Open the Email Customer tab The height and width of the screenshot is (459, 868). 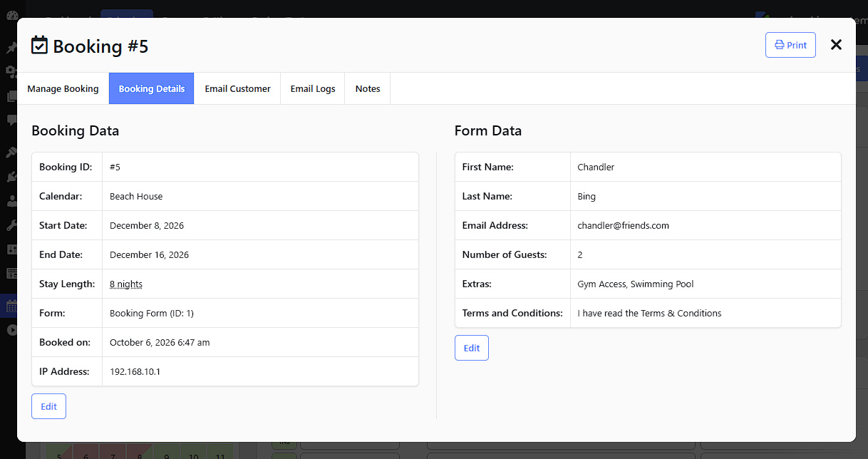(x=237, y=89)
